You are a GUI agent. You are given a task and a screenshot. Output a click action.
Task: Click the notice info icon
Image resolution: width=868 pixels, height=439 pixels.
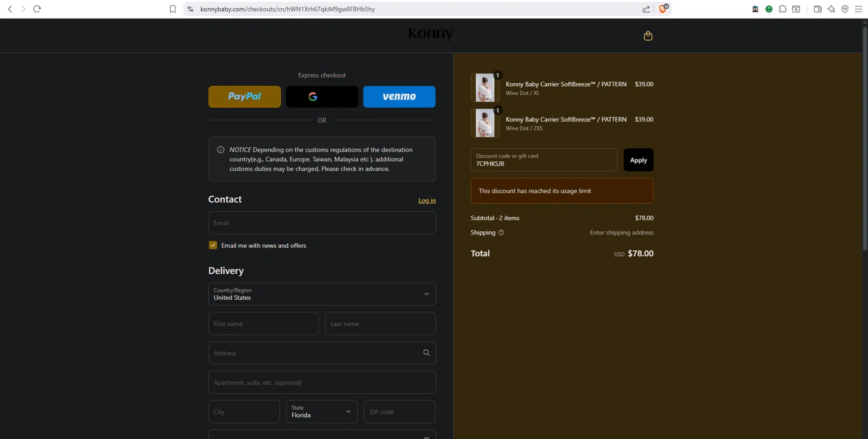pyautogui.click(x=220, y=150)
